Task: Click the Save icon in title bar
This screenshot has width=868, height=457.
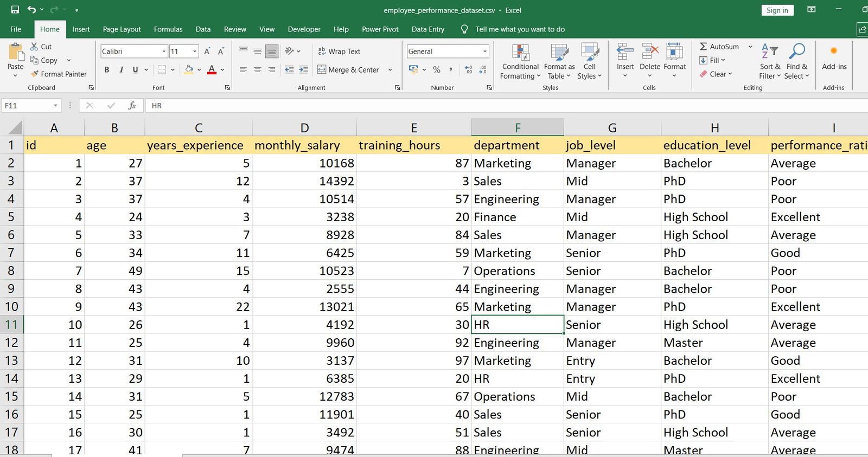Action: click(x=15, y=10)
